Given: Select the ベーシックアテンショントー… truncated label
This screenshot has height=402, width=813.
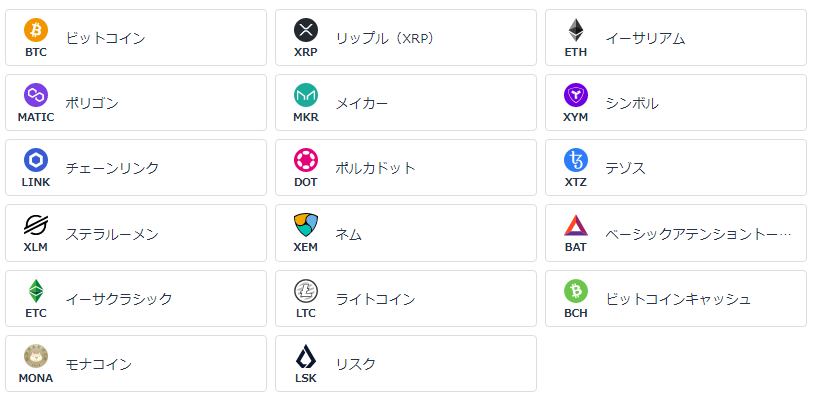Looking at the screenshot, I should coord(698,234).
